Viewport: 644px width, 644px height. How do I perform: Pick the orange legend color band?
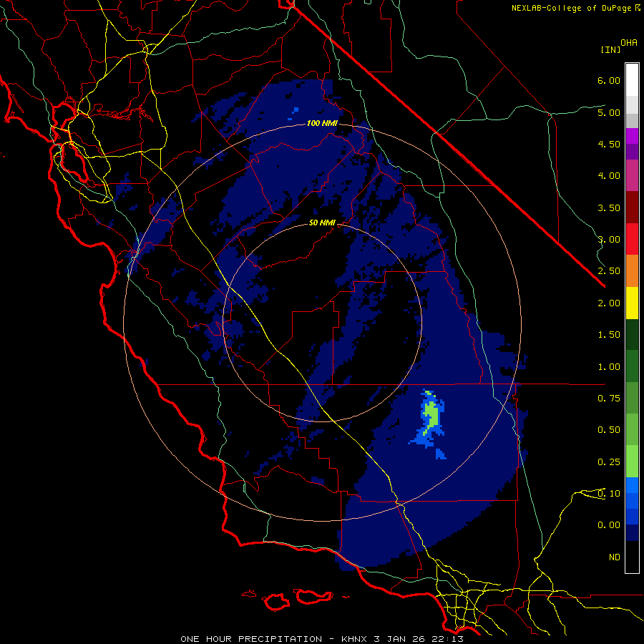pyautogui.click(x=632, y=271)
